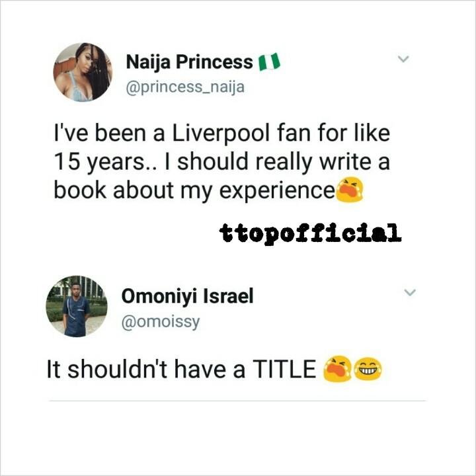The height and width of the screenshot is (476, 476).
Task: Open the @princess_naija handle link
Action: [x=185, y=87]
